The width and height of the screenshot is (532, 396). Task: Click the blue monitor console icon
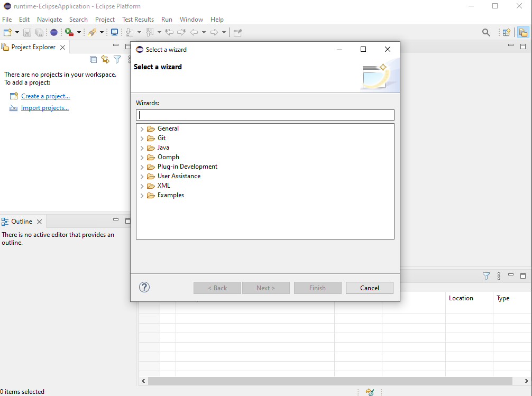click(115, 32)
